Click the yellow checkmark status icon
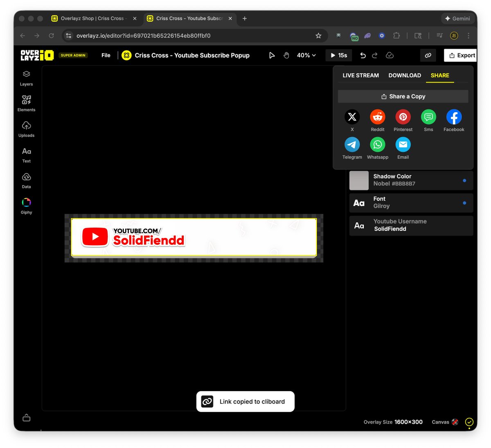 pos(469,422)
